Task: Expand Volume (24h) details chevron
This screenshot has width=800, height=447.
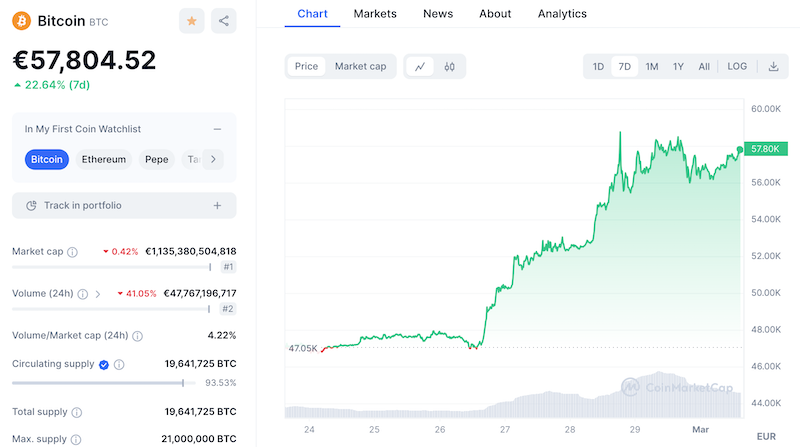Action: coord(98,294)
